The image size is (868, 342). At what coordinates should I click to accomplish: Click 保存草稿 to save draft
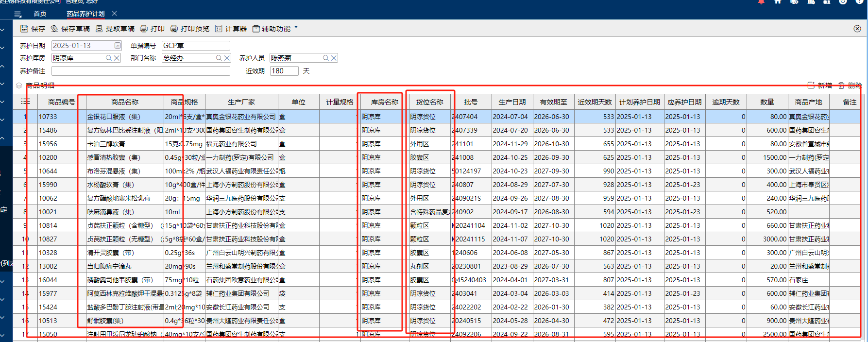[x=70, y=29]
